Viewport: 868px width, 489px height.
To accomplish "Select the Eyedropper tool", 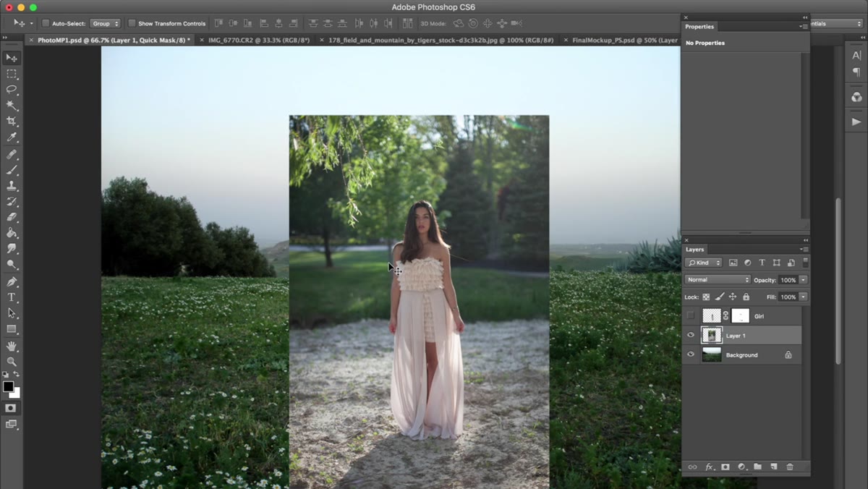I will pos(12,137).
